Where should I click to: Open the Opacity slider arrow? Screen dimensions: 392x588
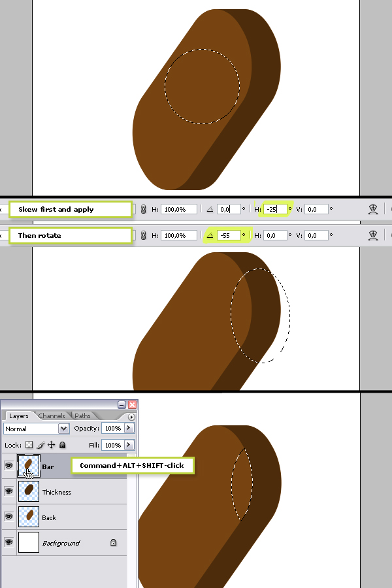click(x=129, y=428)
